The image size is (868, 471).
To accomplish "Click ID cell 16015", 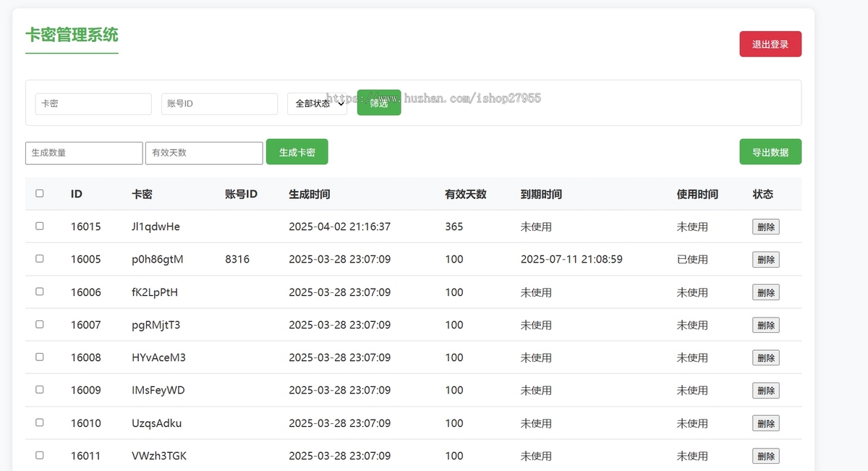I will (x=86, y=226).
